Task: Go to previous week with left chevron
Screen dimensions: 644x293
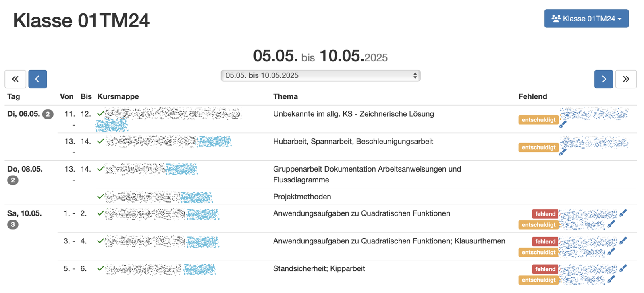Action: pos(37,79)
